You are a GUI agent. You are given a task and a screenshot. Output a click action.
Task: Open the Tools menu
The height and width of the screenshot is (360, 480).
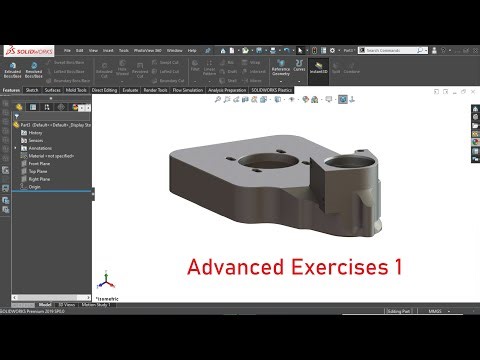pos(124,51)
